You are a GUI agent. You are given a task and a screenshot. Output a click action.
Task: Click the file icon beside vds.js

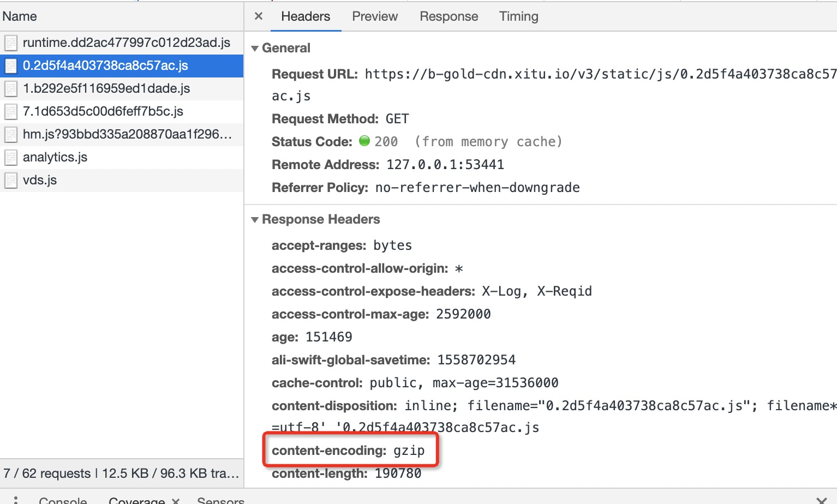11,181
